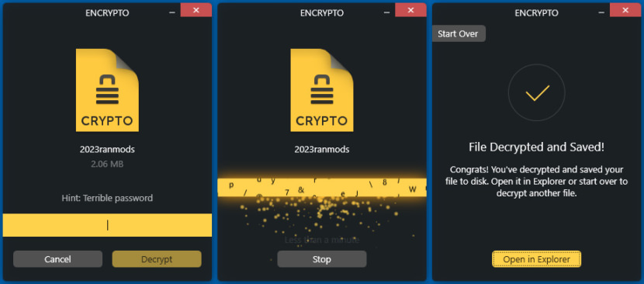644x284 pixels.
Task: Close the window with the Stop button
Action: [410, 10]
